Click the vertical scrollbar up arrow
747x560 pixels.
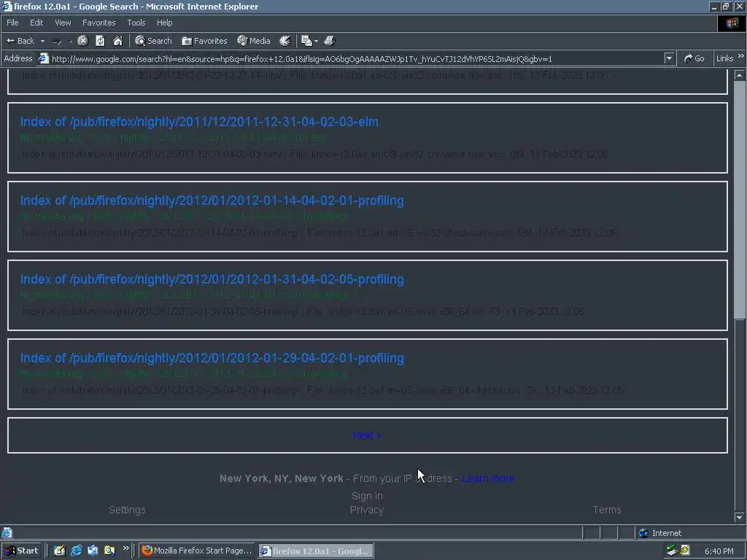coord(740,75)
